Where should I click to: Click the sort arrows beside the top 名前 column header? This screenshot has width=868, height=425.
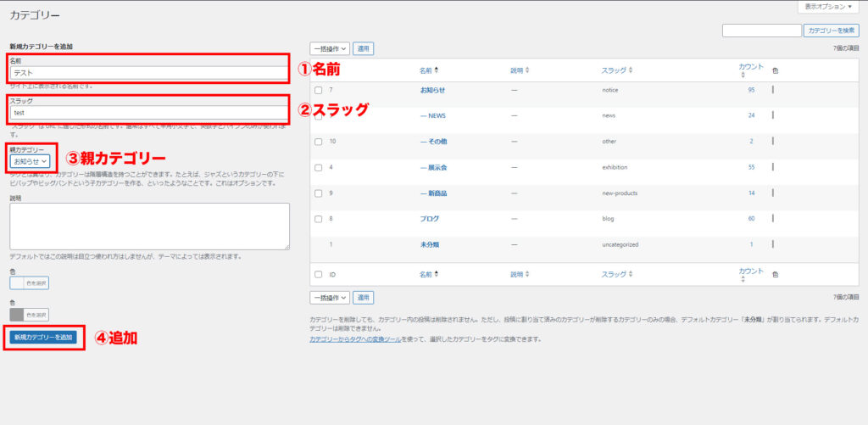[437, 70]
